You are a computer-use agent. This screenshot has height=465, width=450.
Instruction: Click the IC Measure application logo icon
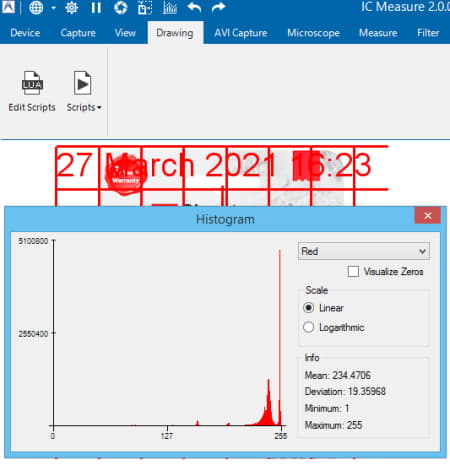(x=8, y=7)
